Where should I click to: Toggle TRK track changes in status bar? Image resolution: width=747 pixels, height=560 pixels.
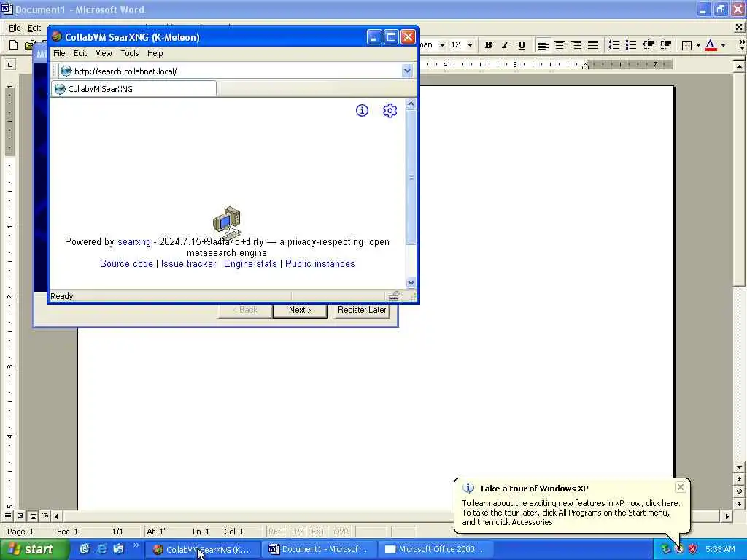[297, 532]
